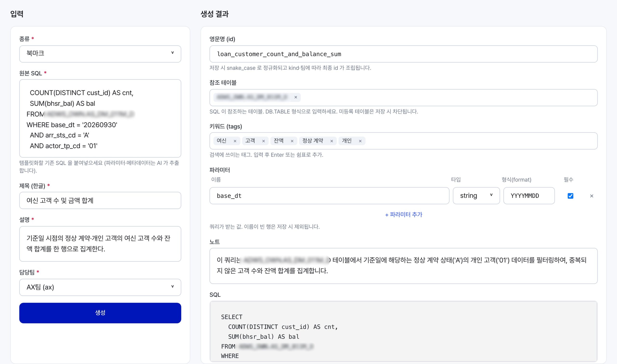617x364 pixels.
Task: Remove the 고객 keyword tag
Action: (263, 141)
